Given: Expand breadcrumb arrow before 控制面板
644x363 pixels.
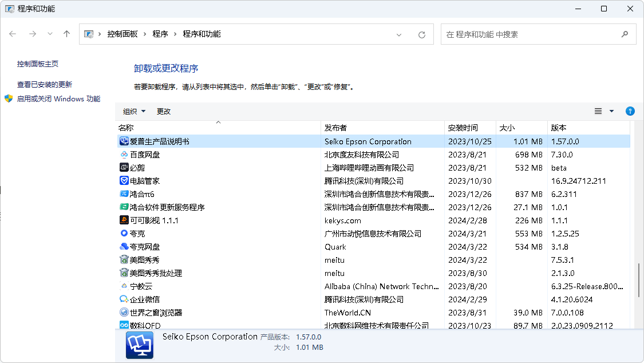Looking at the screenshot, I should [x=100, y=34].
